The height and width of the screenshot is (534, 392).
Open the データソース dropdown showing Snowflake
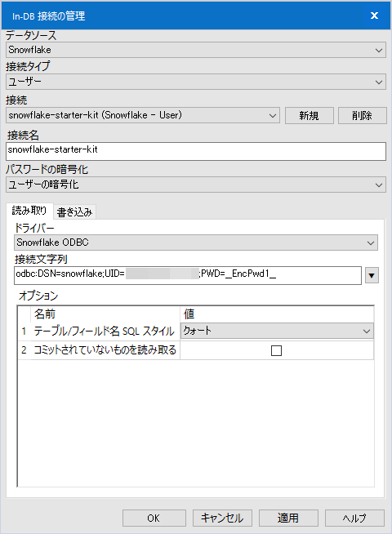pos(196,50)
